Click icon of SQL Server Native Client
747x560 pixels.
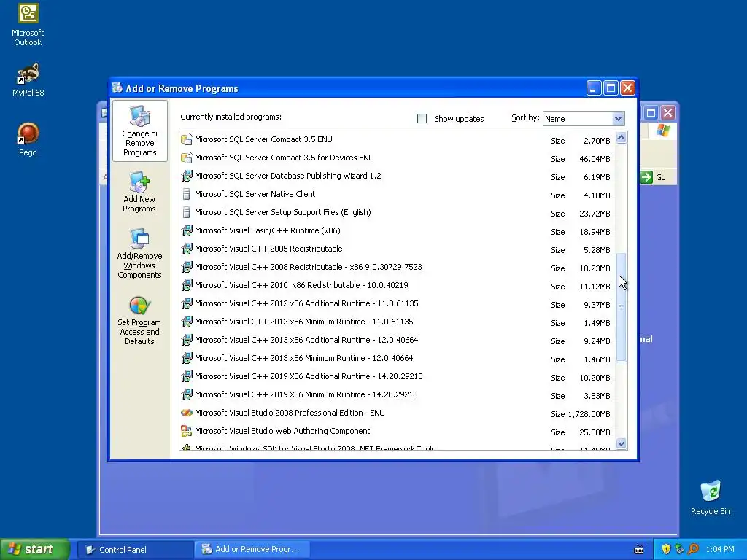pyautogui.click(x=187, y=194)
